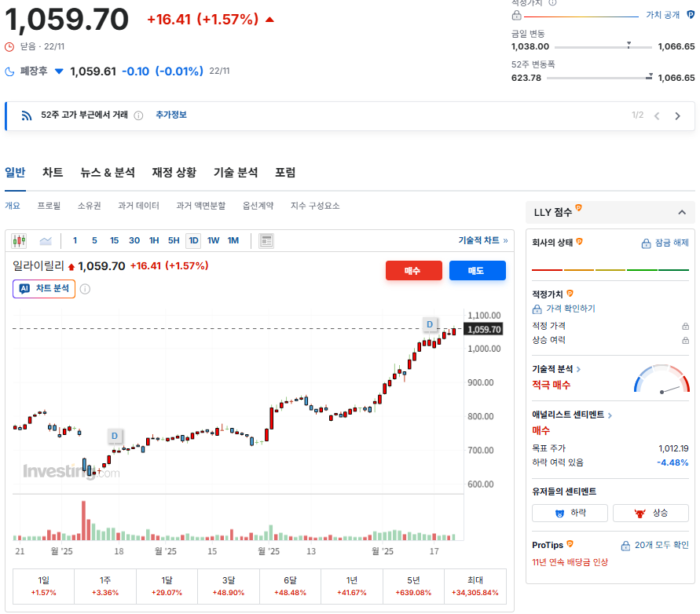Viewport: 700px width, 614px height.
Task: Open the chart table view icon
Action: (266, 241)
